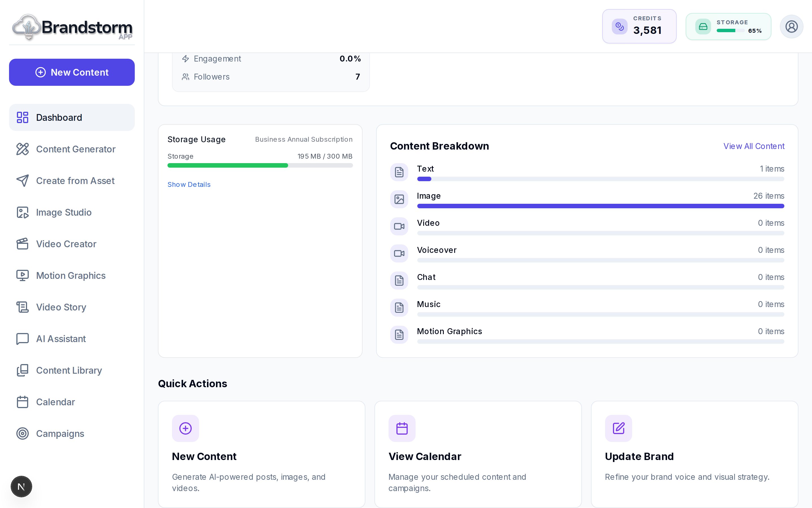This screenshot has height=508, width=812.
Task: Click the Credits 3,581 badge
Action: click(639, 26)
